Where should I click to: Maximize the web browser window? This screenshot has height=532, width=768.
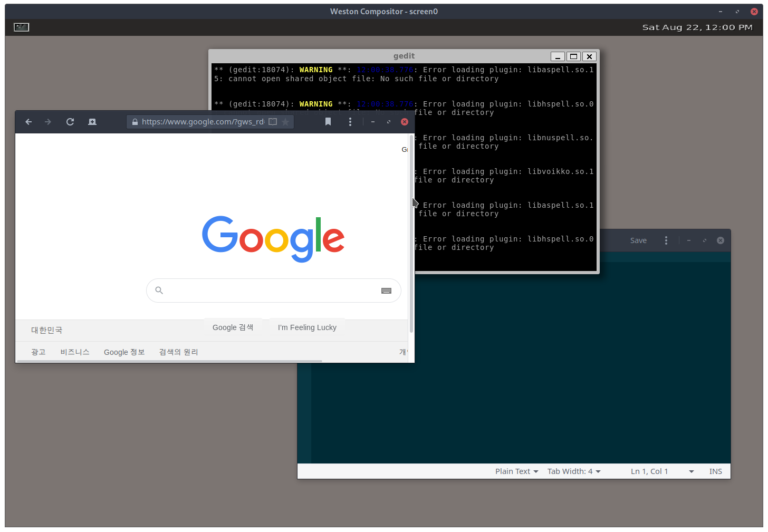389,122
